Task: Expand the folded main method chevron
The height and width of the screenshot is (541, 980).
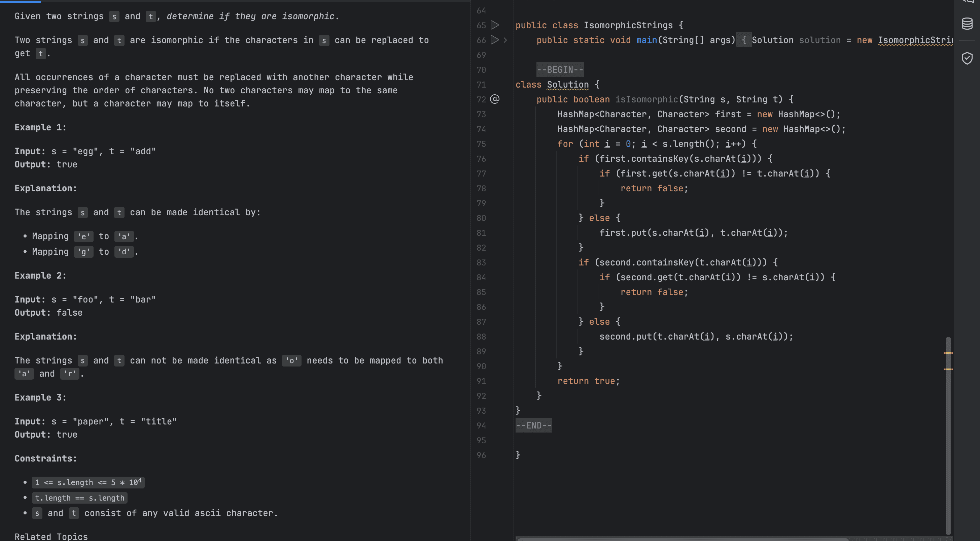Action: tap(505, 40)
